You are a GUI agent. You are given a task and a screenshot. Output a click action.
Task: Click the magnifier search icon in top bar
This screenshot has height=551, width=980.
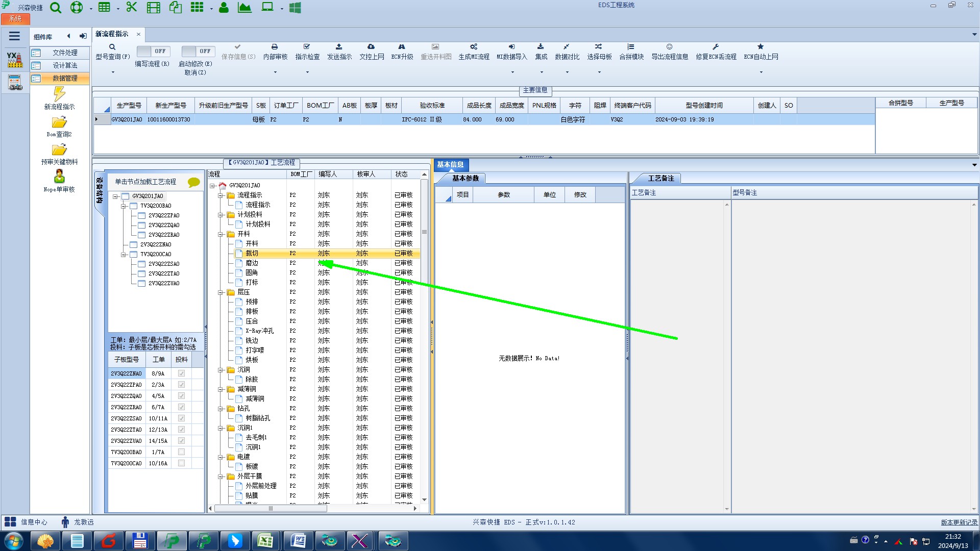56,8
